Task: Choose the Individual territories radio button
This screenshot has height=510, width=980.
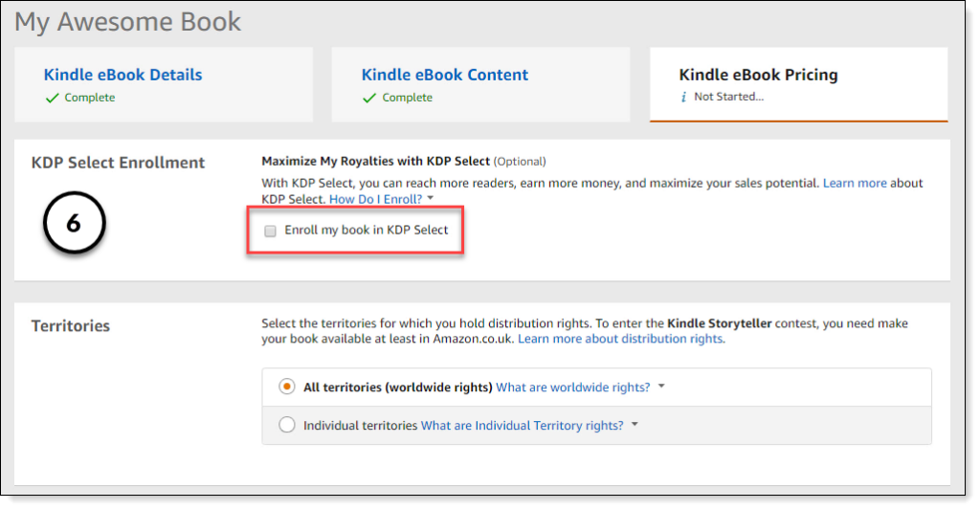Action: (x=286, y=426)
